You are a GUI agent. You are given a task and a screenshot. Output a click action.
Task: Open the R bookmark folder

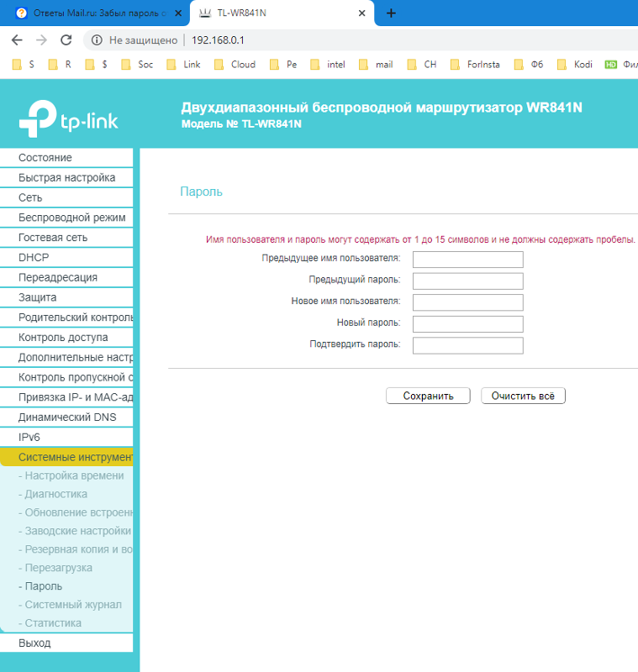pos(60,65)
